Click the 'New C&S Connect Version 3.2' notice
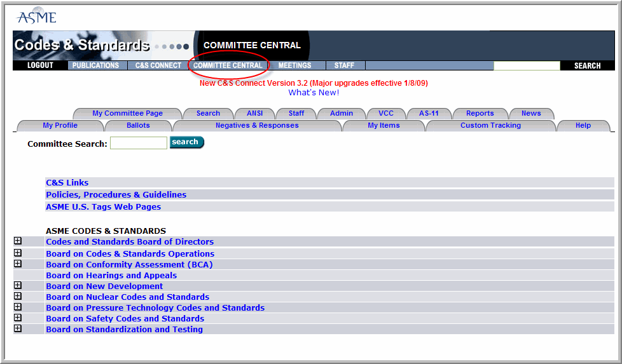This screenshot has height=364, width=622. pyautogui.click(x=314, y=83)
